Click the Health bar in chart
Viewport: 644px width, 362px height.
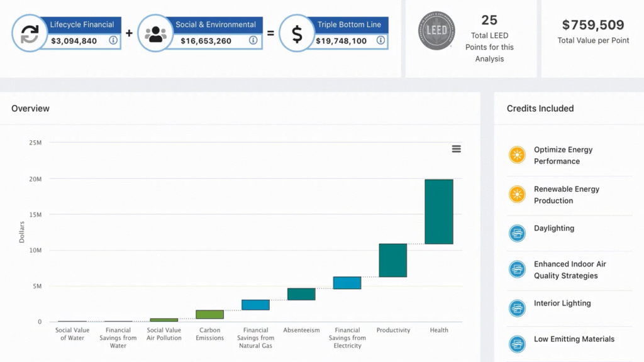pyautogui.click(x=439, y=212)
